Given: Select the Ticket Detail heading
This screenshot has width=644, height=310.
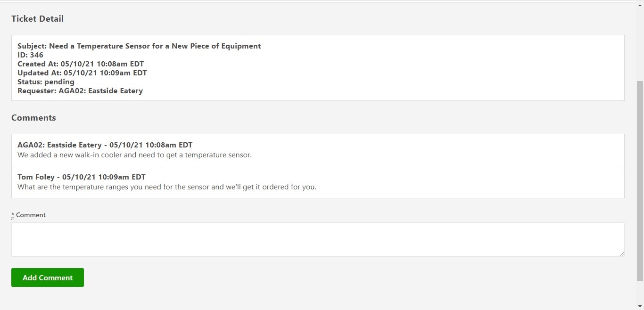Looking at the screenshot, I should tap(37, 19).
